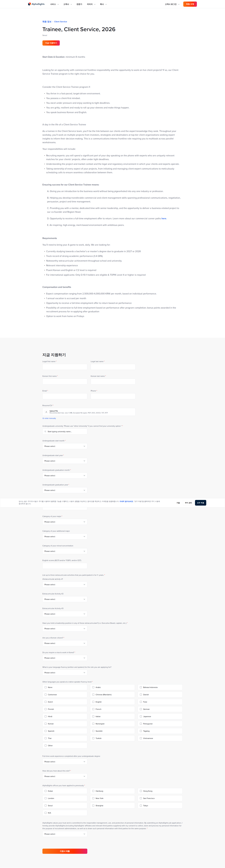The image size is (225, 868).
Task: Click the 체험 요청 button in the header
Action: pyautogui.click(x=190, y=4)
